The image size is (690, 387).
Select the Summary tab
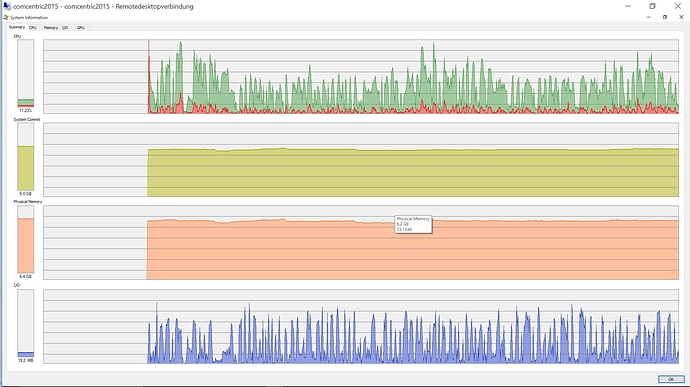coord(17,27)
